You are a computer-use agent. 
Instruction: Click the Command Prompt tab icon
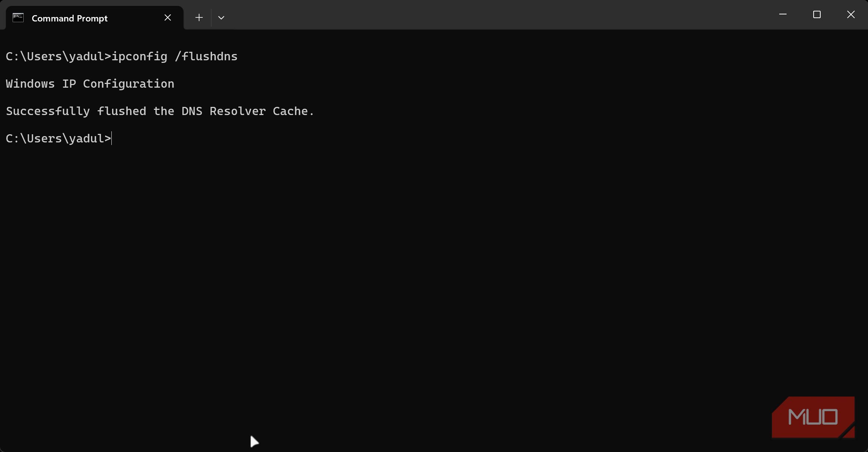(x=18, y=18)
